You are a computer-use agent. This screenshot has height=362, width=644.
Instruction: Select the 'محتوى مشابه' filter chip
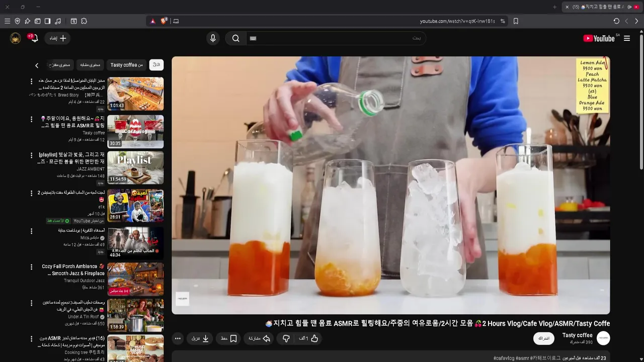coord(91,65)
